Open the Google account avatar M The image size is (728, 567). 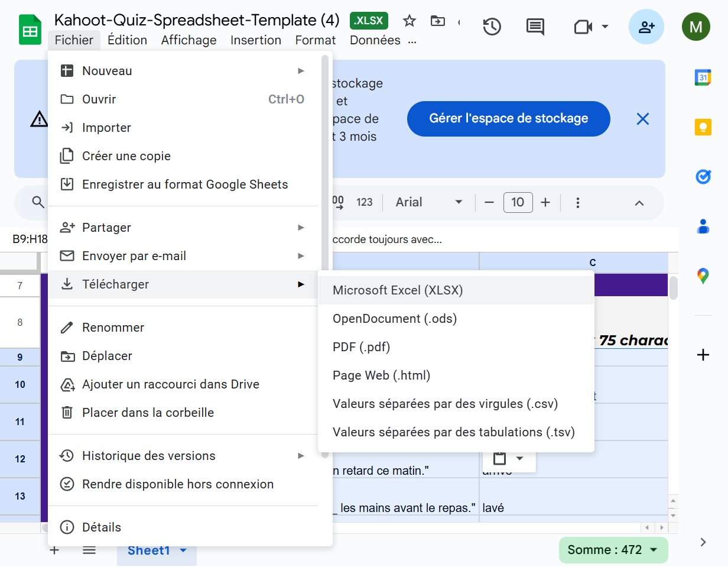pyautogui.click(x=696, y=27)
